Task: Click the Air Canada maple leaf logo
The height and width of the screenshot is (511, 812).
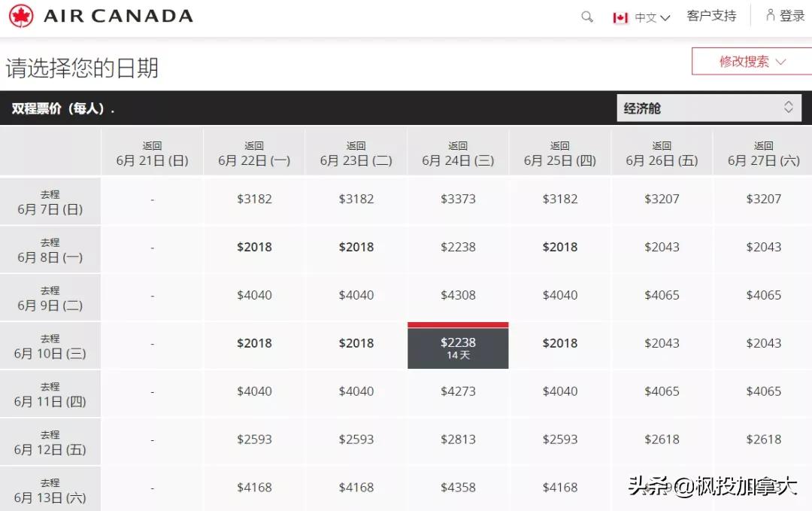Action: (20, 15)
